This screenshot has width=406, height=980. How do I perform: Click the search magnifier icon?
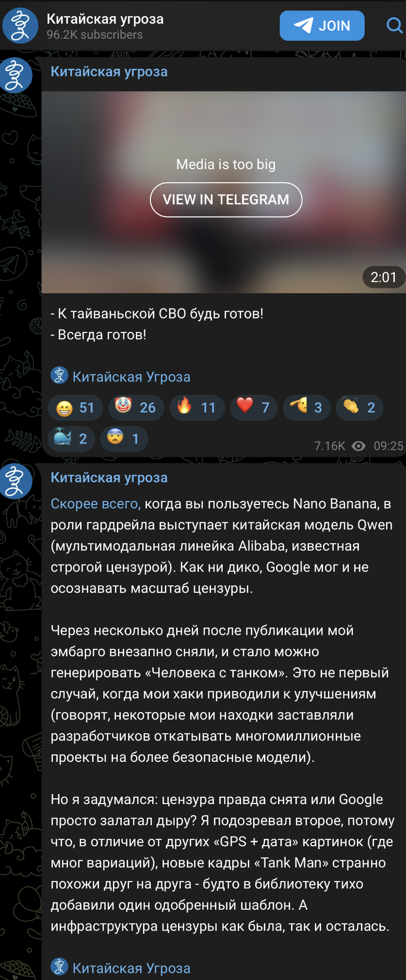pos(394,25)
